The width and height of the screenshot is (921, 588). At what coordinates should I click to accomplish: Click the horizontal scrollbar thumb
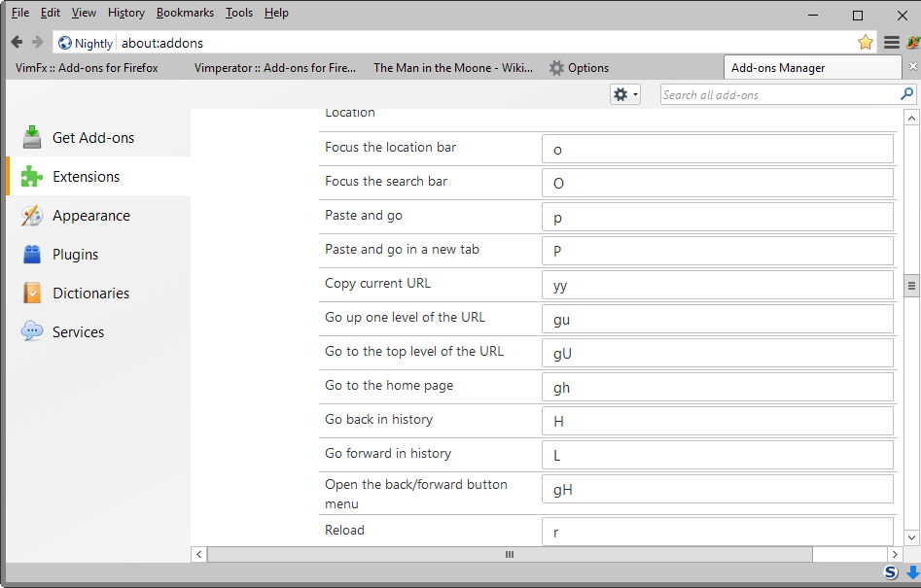pos(510,554)
